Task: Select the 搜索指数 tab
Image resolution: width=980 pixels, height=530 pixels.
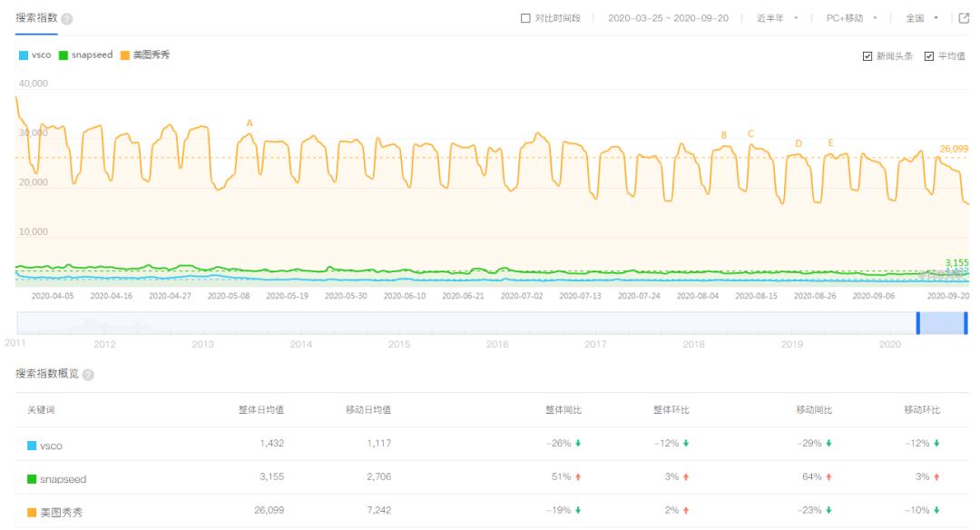Action: [36, 18]
